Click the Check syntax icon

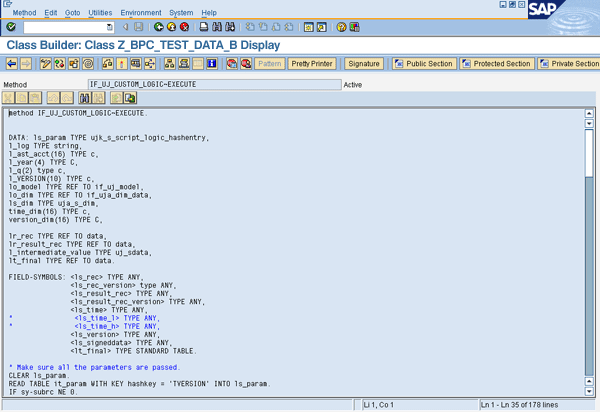click(108, 64)
